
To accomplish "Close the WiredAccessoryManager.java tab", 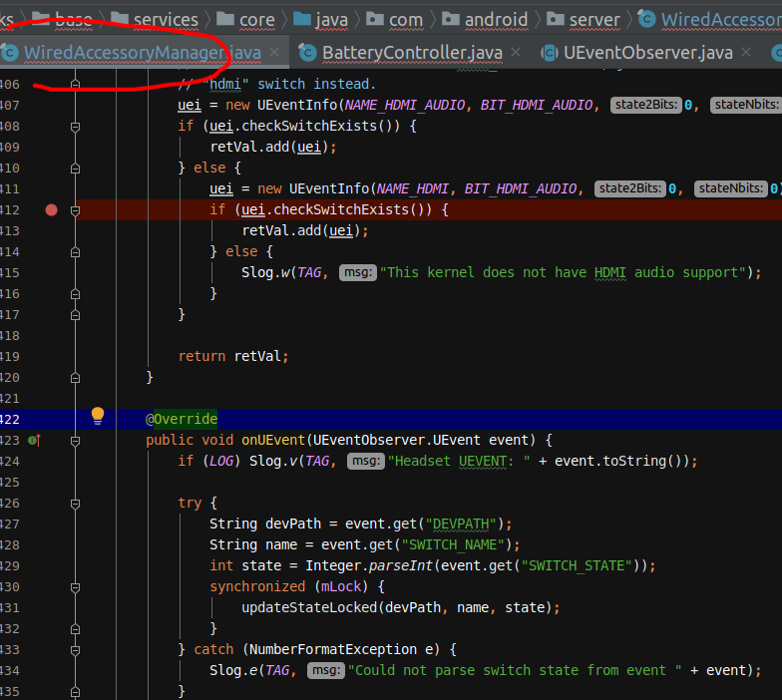I will tap(274, 52).
